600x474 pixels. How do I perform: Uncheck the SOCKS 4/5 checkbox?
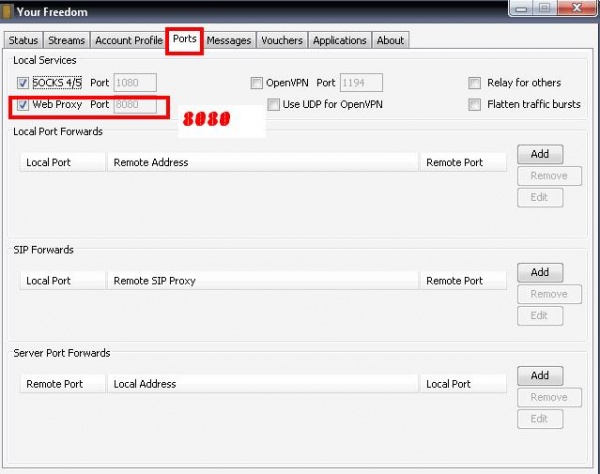[x=23, y=83]
